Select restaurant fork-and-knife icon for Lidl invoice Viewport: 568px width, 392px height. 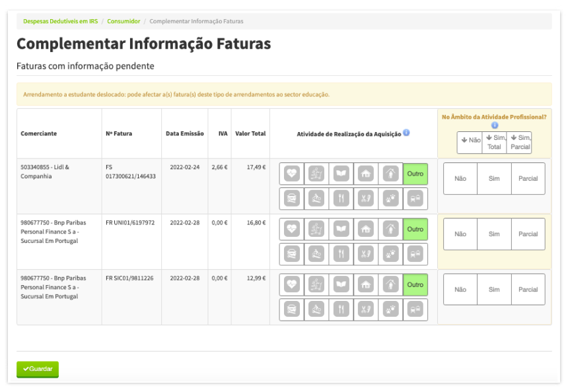[x=341, y=198]
